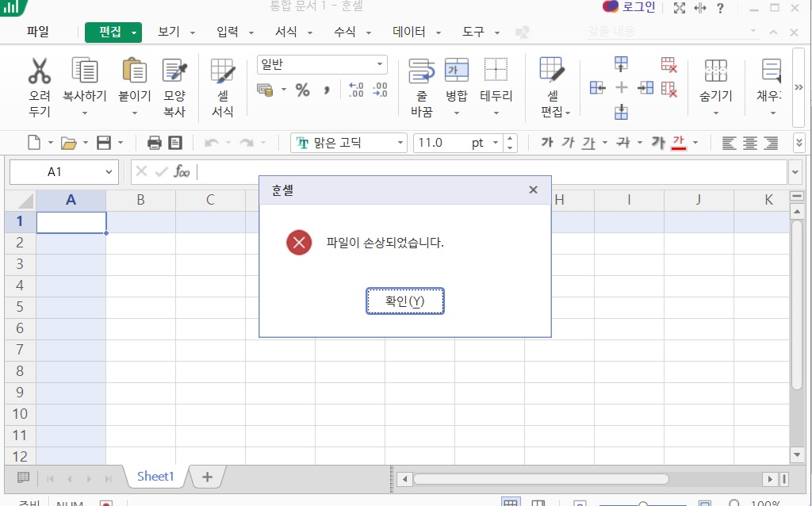This screenshot has height=506, width=812.
Task: Expand the Name Box A1 dropdown
Action: pos(109,172)
